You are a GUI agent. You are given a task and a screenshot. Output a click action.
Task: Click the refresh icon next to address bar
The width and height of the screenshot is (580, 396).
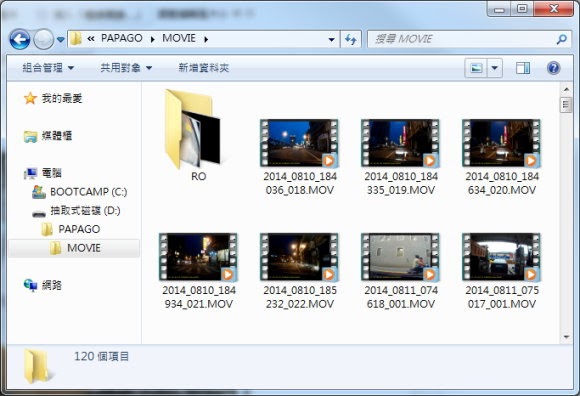350,39
